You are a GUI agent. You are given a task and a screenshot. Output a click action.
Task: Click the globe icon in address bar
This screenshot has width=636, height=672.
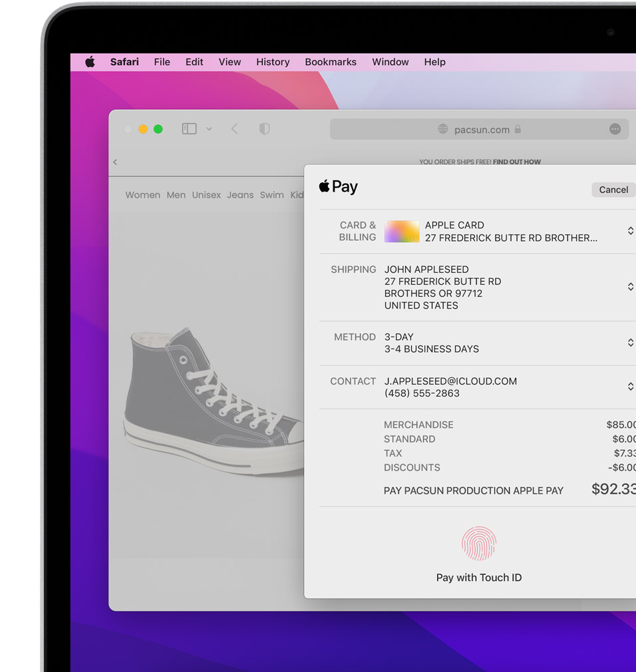443,129
